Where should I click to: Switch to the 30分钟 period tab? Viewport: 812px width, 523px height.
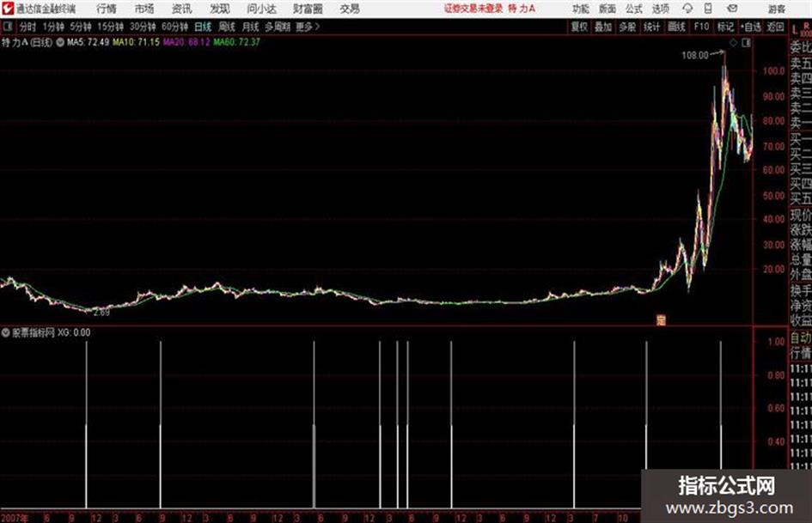tap(143, 27)
